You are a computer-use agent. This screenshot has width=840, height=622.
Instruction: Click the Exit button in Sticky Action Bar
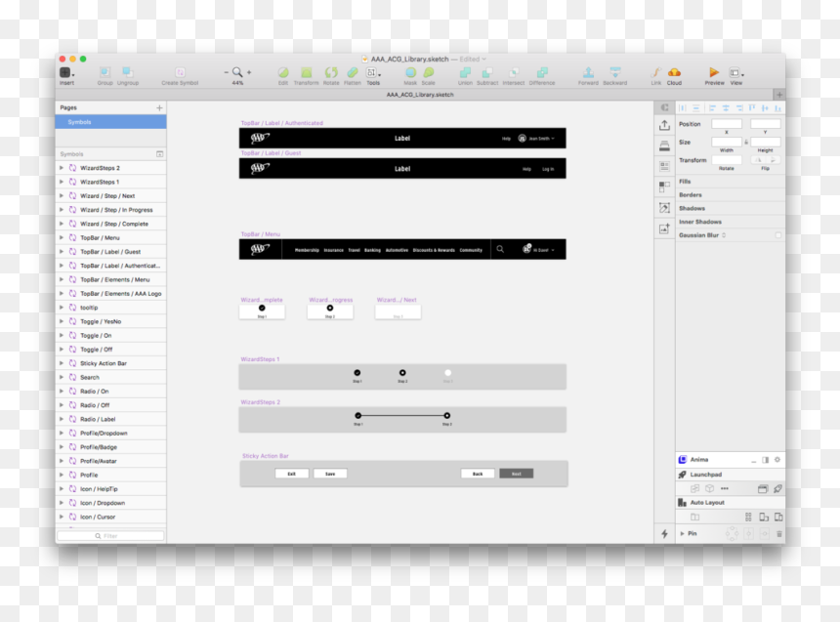pos(291,474)
